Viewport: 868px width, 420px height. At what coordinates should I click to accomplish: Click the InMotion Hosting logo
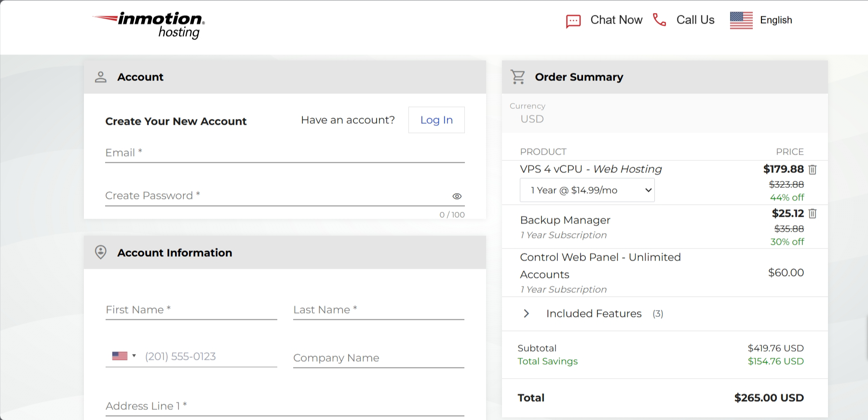(x=149, y=25)
